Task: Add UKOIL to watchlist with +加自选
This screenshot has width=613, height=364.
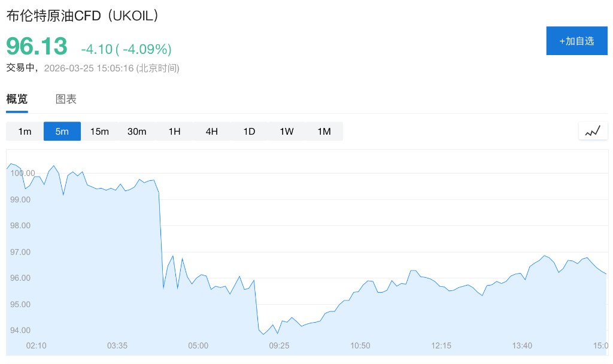Action: click(576, 41)
